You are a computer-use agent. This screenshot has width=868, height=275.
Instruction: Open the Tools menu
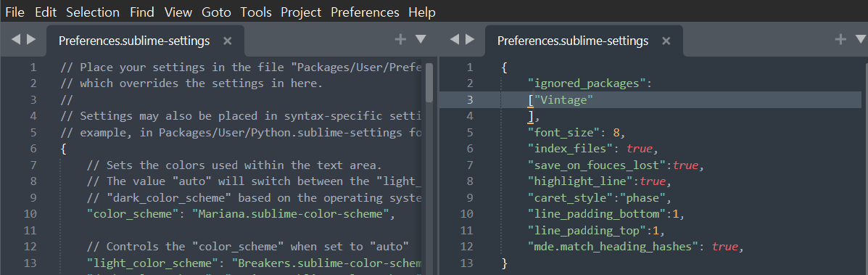point(256,12)
